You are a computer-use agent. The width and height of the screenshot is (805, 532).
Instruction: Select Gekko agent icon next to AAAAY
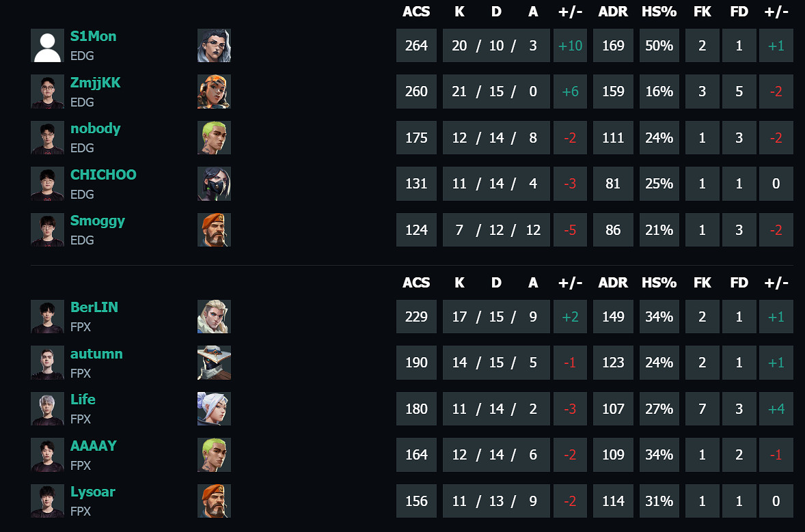pos(214,454)
